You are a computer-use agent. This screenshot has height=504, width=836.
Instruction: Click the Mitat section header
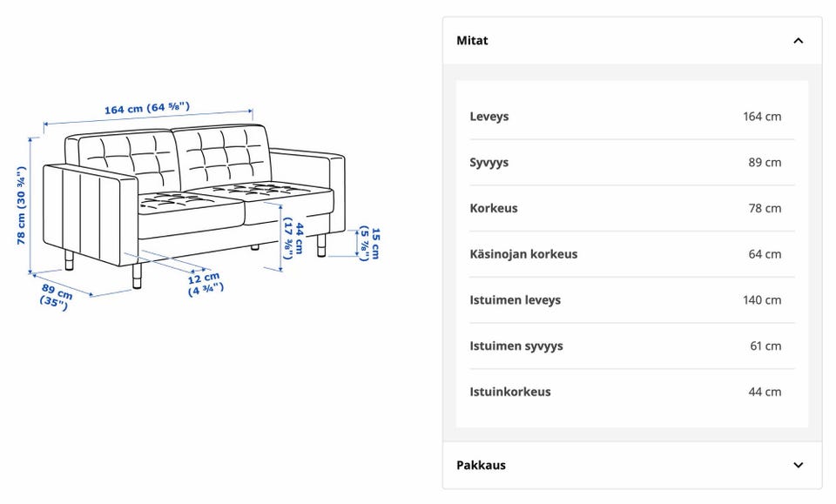(x=632, y=41)
